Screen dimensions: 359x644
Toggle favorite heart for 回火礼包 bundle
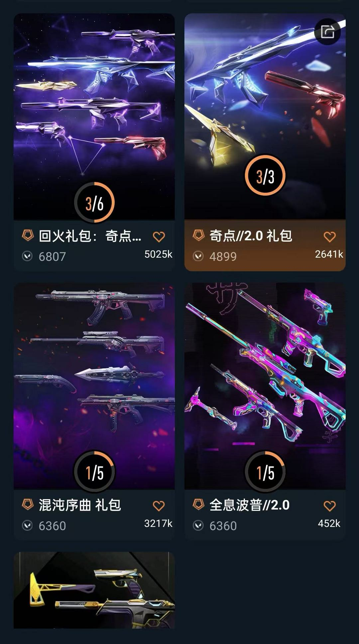click(159, 237)
